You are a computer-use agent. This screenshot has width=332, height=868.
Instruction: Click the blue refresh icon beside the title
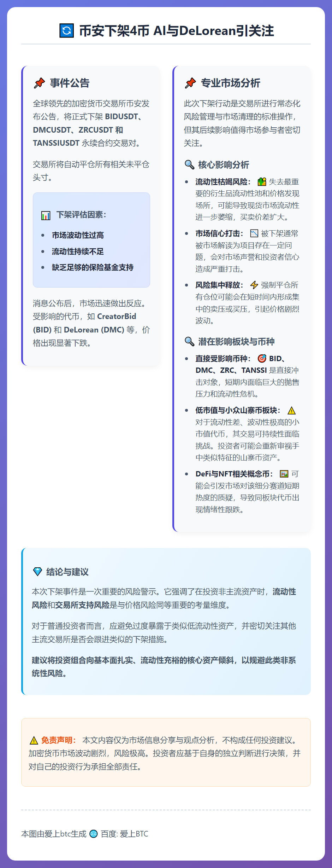pyautogui.click(x=66, y=31)
